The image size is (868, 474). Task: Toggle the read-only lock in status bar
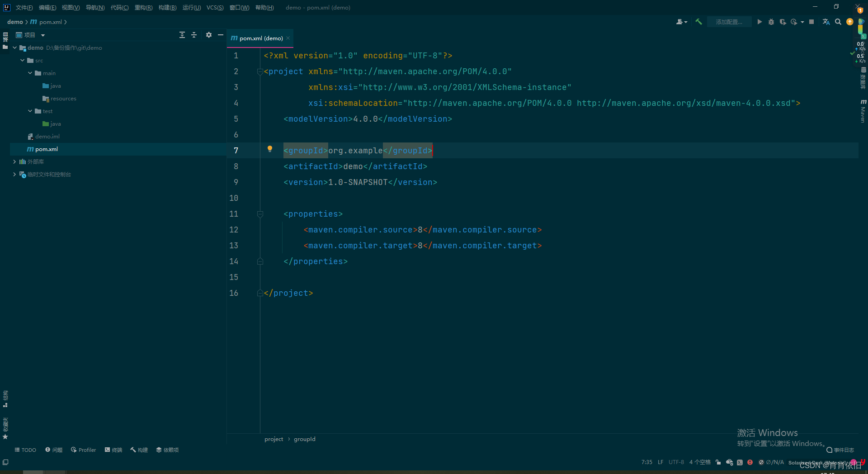click(718, 462)
